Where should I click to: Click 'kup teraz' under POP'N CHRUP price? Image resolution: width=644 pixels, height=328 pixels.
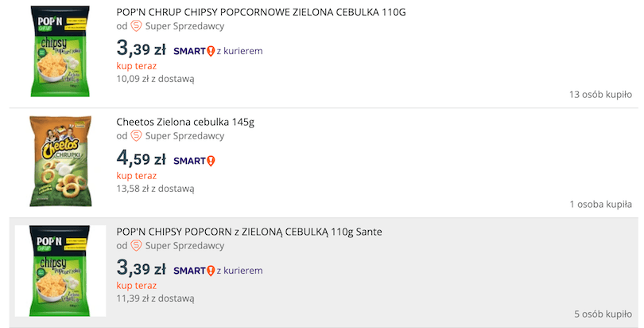137,66
